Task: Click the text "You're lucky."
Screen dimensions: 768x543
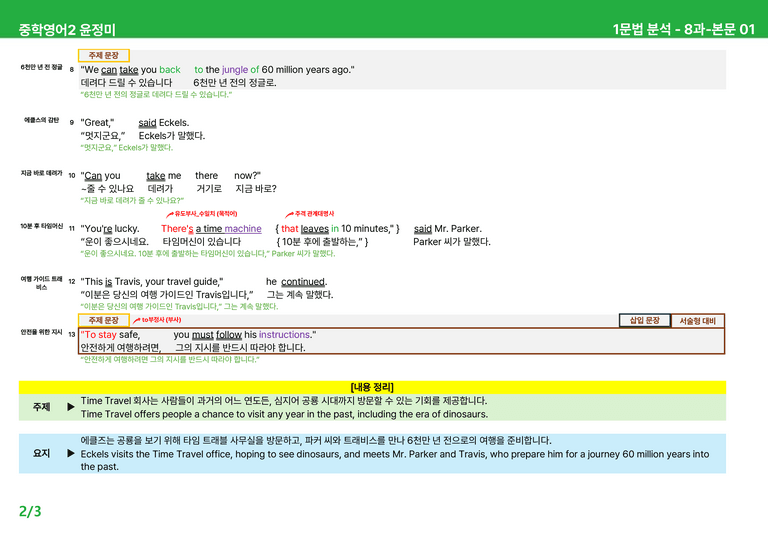Action: tap(110, 229)
